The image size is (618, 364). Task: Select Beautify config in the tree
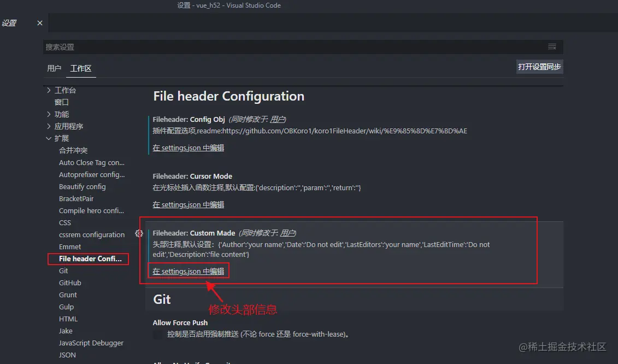click(x=82, y=186)
